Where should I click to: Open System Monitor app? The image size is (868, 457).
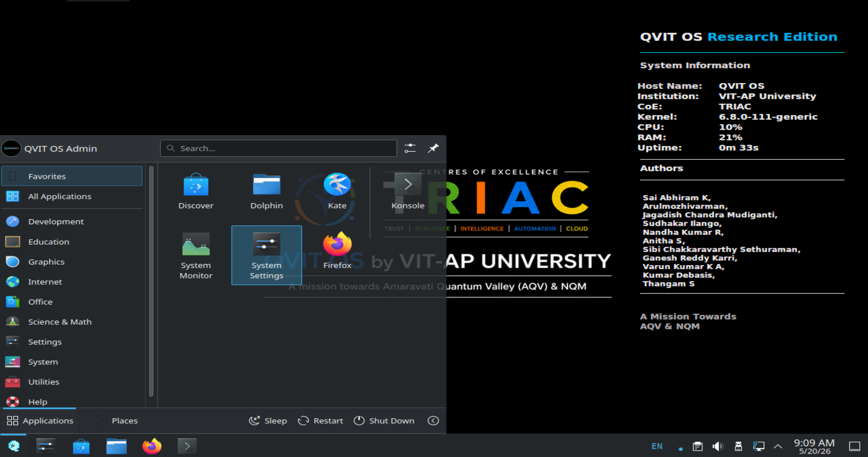coord(196,255)
